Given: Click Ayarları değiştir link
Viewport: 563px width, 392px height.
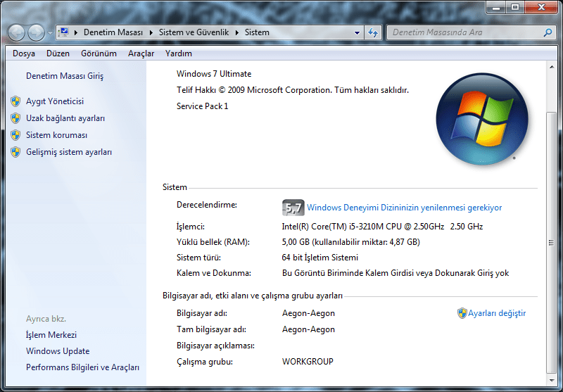Looking at the screenshot, I should coord(497,313).
